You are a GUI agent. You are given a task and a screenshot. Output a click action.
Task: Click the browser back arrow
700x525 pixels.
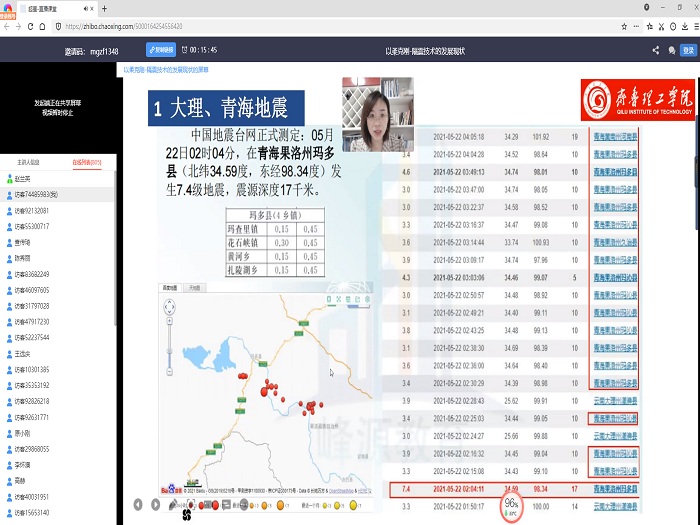[8, 26]
